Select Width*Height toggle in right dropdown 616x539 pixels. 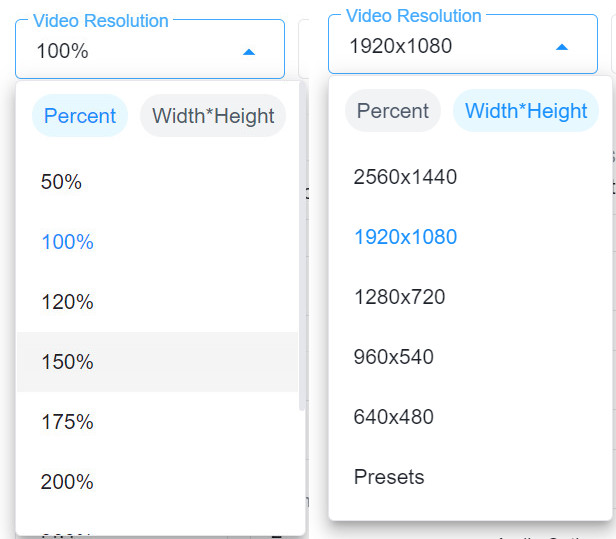[x=526, y=111]
